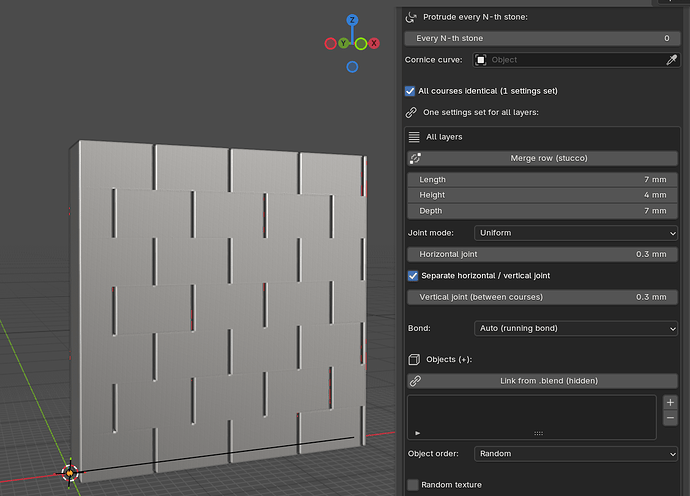
Task: Click the negative Y axis green circle
Action: (361, 44)
